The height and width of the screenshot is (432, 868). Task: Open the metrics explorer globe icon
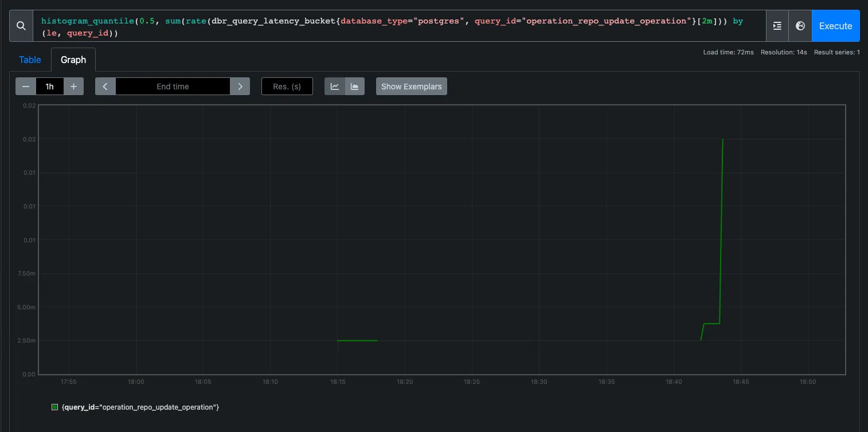(800, 25)
